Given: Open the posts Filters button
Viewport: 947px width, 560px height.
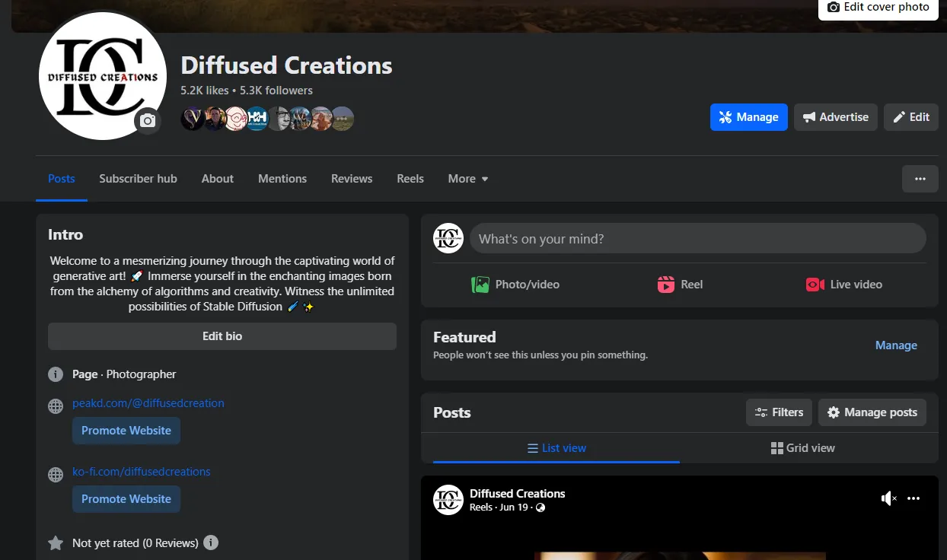Looking at the screenshot, I should (779, 412).
